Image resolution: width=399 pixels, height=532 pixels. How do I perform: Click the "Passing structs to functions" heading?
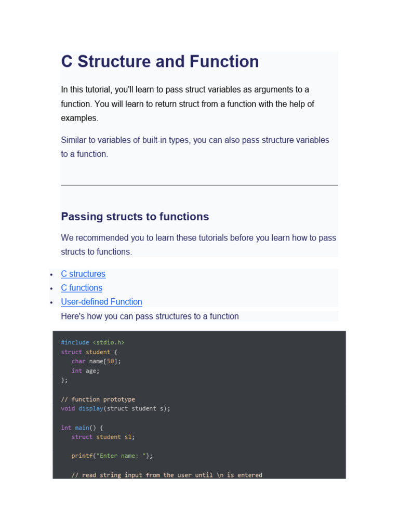coord(135,217)
